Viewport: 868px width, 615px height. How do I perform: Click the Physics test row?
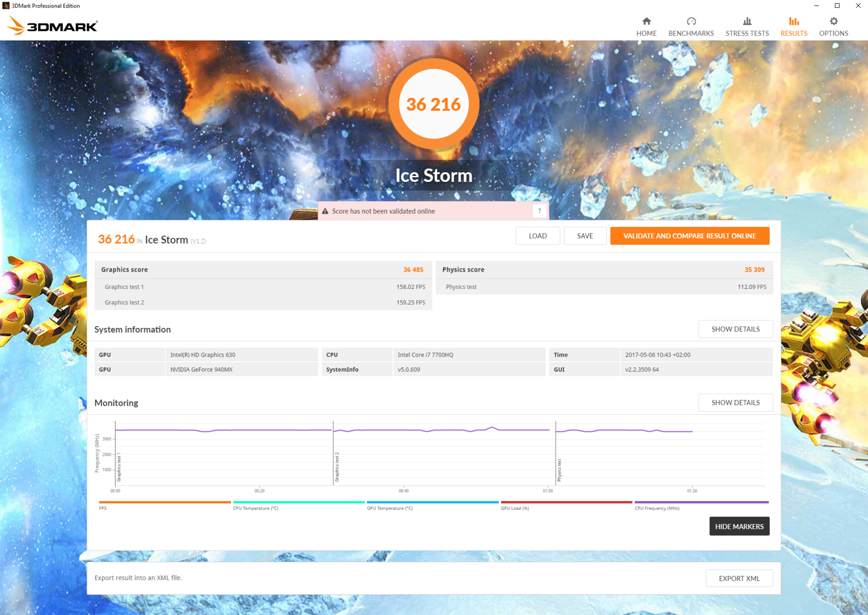pyautogui.click(x=605, y=287)
